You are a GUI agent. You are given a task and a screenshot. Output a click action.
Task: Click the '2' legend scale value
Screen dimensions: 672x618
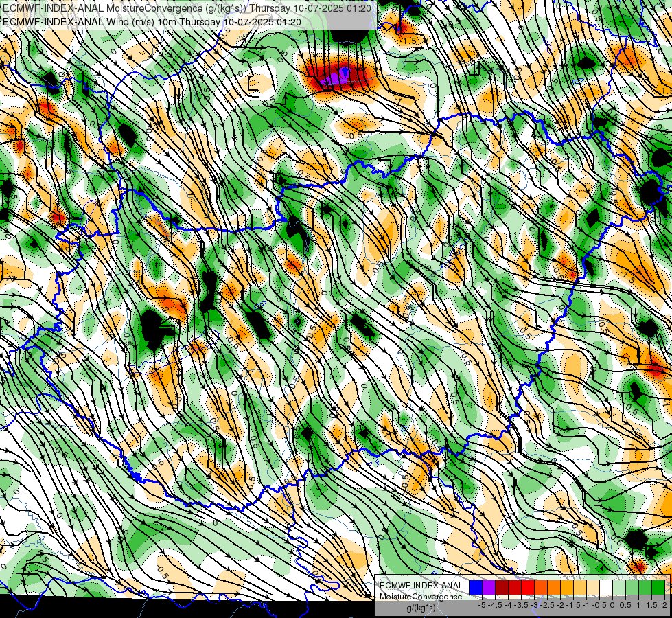(664, 605)
